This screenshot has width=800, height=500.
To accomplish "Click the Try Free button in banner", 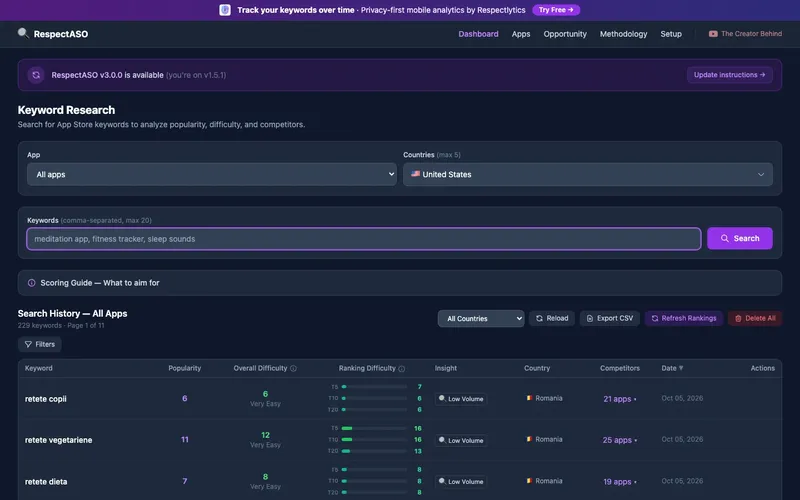I will (x=556, y=10).
